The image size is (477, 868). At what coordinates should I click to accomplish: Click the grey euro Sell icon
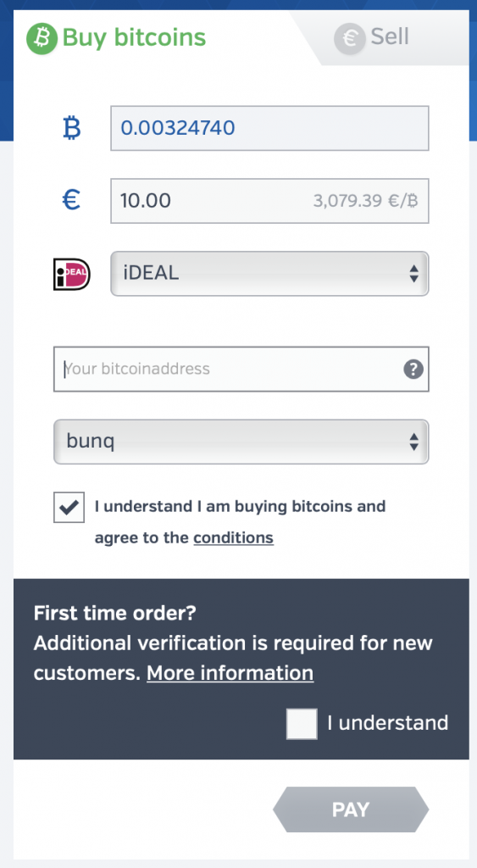(350, 38)
